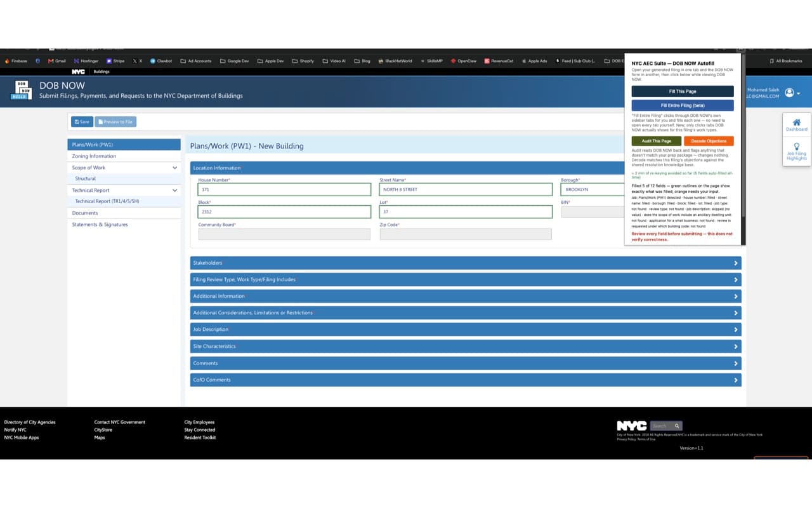812x508 pixels.
Task: Click the NYC logo in the top bar
Action: pos(78,72)
